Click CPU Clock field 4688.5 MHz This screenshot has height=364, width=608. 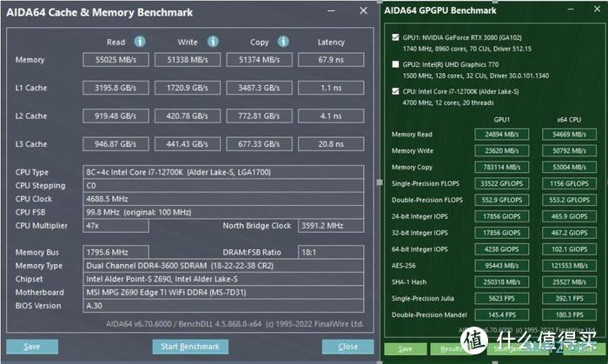click(x=223, y=199)
